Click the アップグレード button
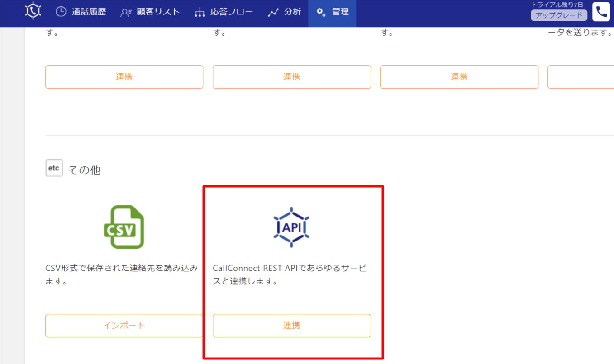 tap(559, 15)
